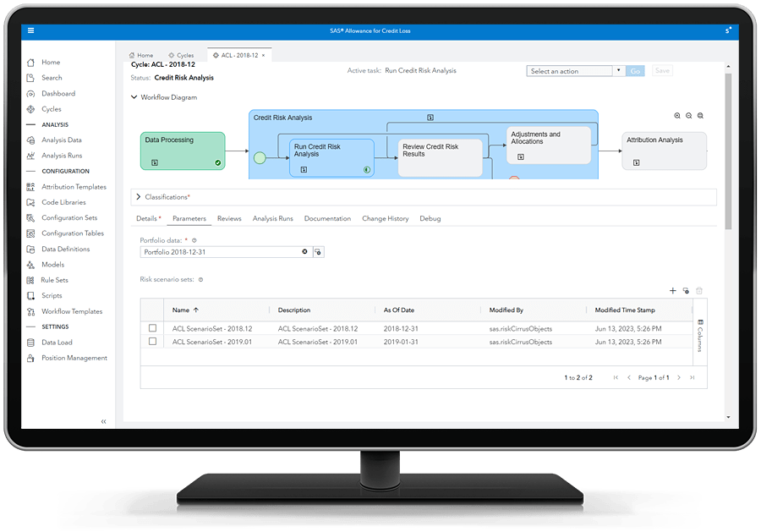Collapse the left sidebar

point(103,421)
